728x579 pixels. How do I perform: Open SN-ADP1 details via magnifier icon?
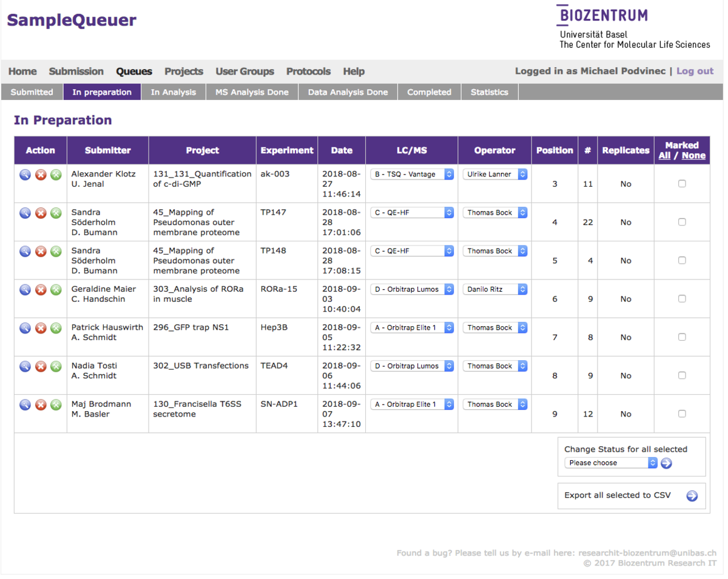click(x=25, y=404)
